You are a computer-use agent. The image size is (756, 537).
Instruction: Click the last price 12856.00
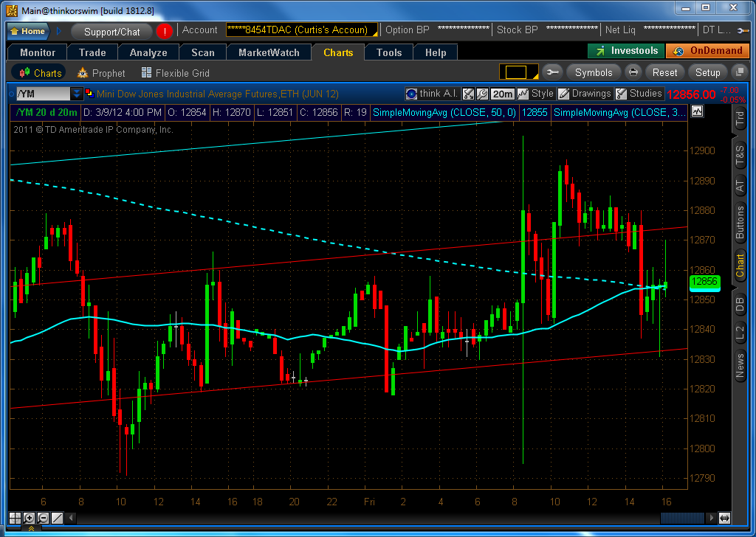691,94
